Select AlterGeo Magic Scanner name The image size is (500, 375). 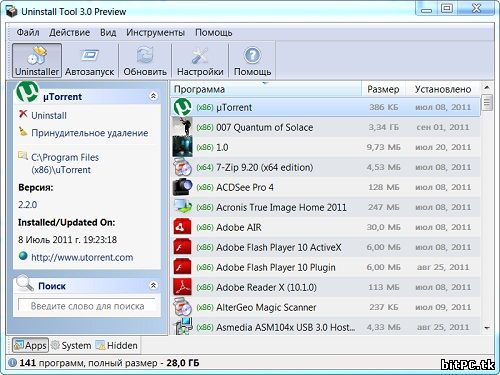tap(266, 307)
